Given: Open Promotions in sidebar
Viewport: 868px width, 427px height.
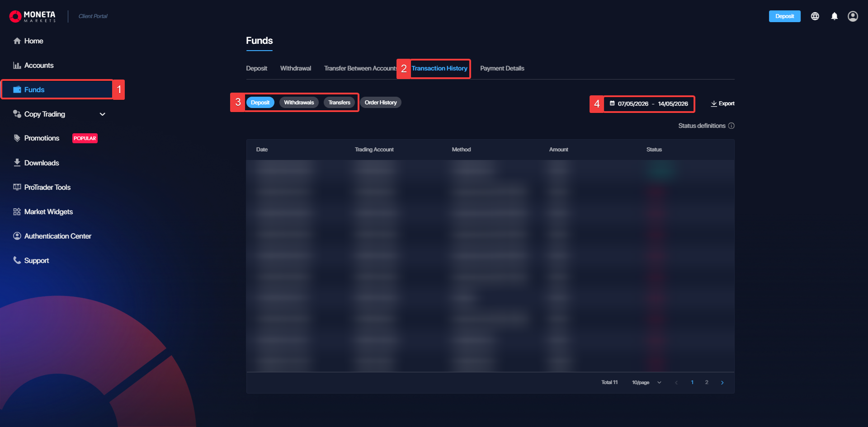Looking at the screenshot, I should pos(42,138).
